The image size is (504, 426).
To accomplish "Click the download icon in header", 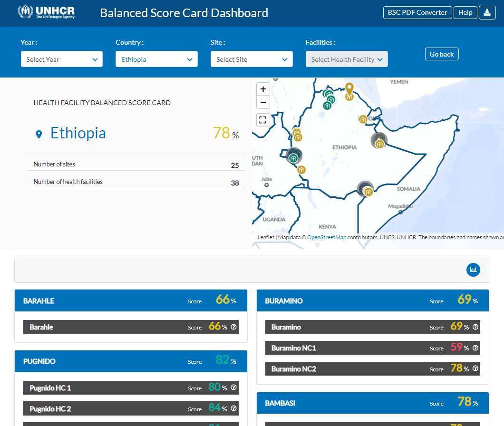I will (x=487, y=13).
